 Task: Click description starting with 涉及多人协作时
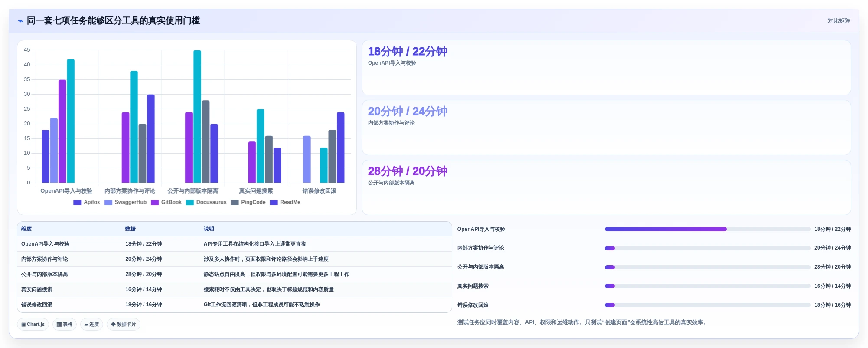pyautogui.click(x=266, y=259)
